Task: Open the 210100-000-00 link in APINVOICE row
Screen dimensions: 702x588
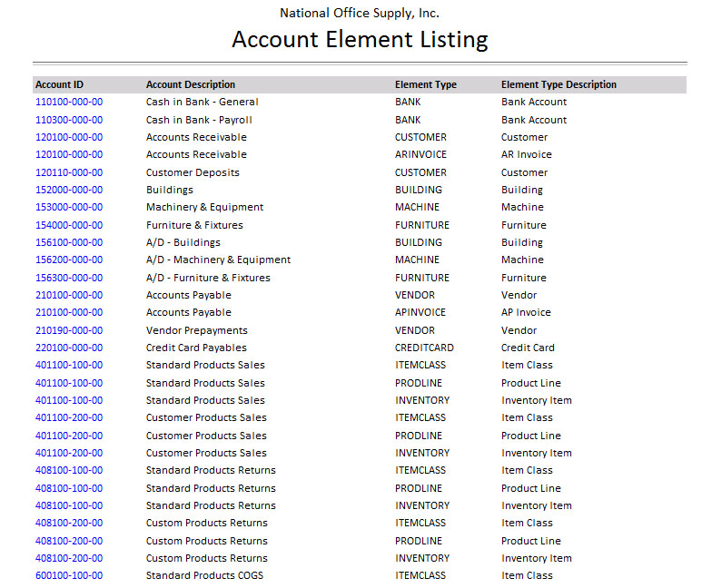Action: (69, 312)
